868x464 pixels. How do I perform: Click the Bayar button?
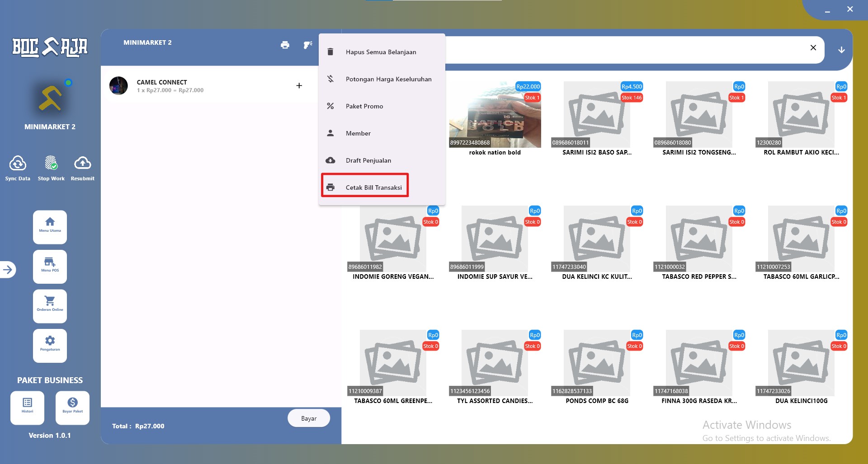(x=309, y=418)
